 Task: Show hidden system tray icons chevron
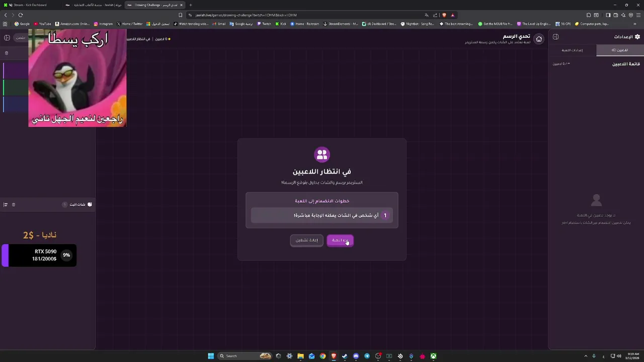[586, 356]
